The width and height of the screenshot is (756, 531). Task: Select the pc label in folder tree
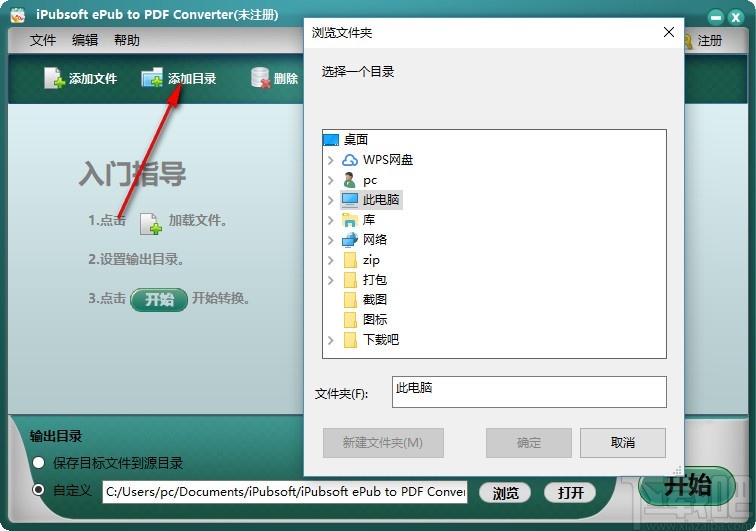point(370,180)
